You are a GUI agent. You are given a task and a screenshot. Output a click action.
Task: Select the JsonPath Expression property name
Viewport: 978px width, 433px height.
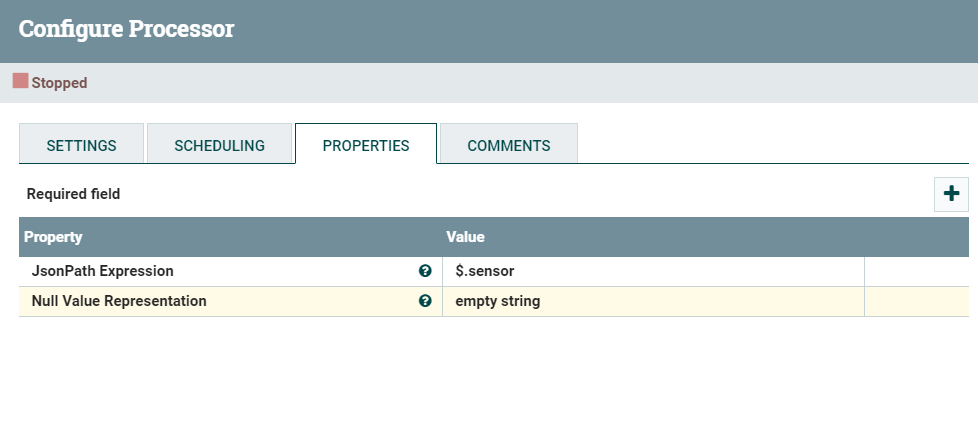coord(102,271)
